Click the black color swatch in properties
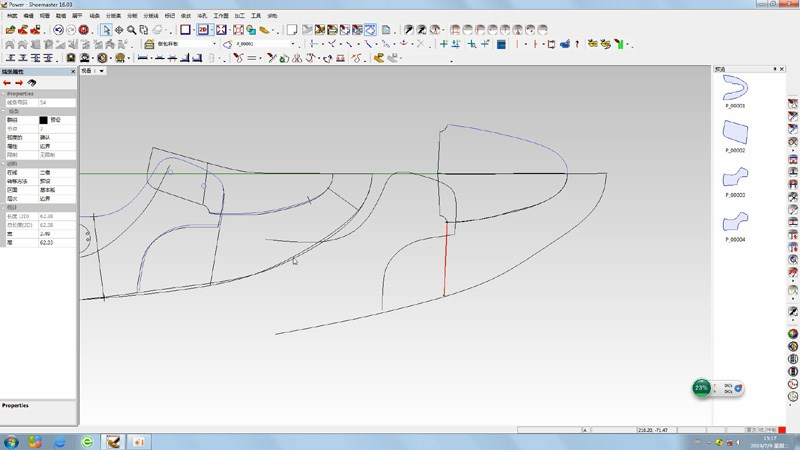 (43, 119)
